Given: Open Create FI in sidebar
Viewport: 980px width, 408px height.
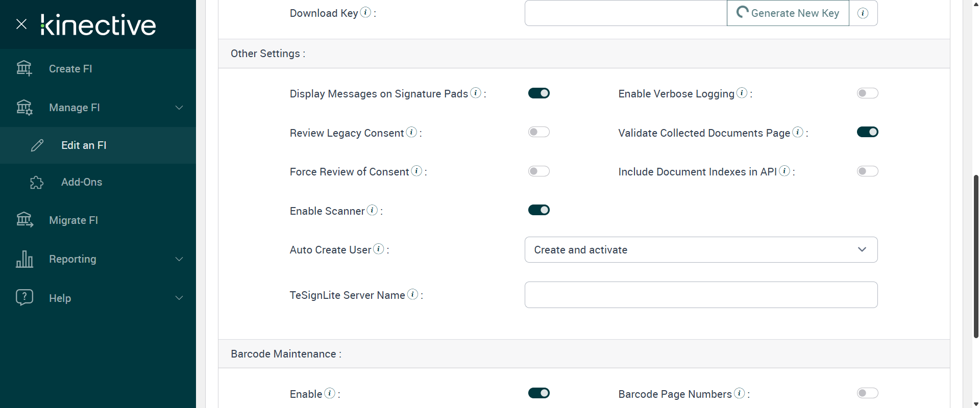Looking at the screenshot, I should (x=98, y=69).
